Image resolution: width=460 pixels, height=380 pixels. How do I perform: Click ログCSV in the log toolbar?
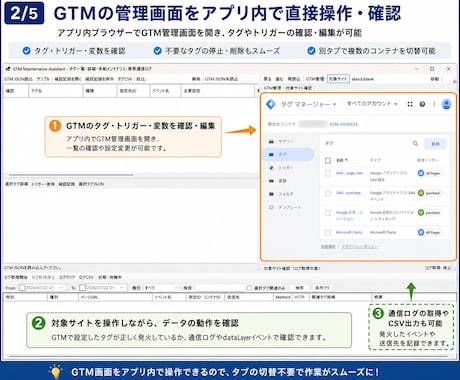[86, 277]
